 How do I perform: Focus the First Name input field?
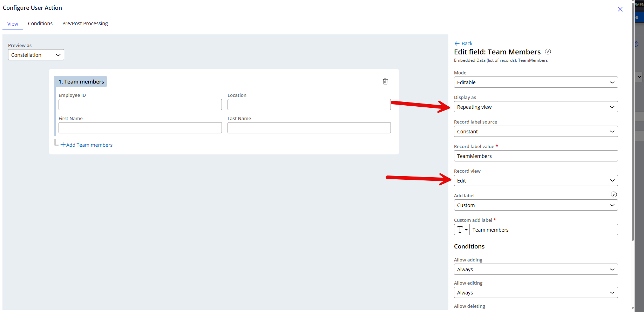click(x=140, y=128)
